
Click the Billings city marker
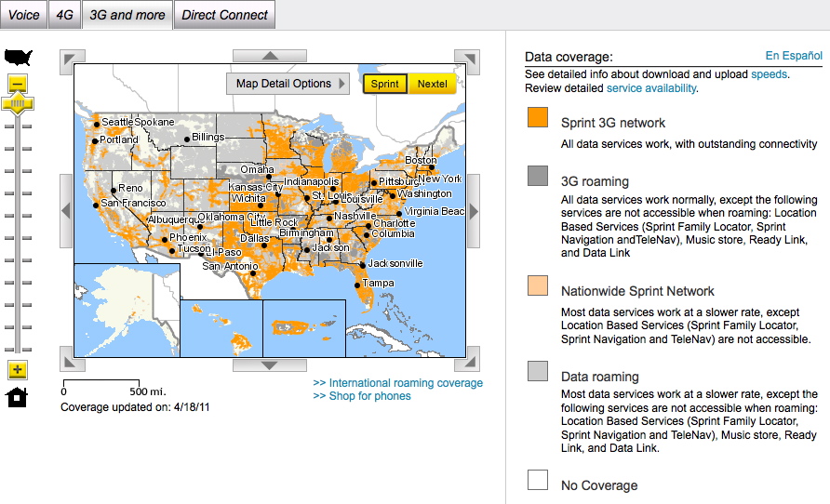coord(187,139)
